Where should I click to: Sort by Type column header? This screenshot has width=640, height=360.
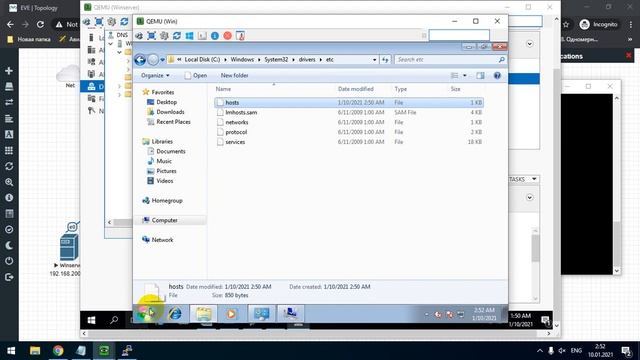400,89
